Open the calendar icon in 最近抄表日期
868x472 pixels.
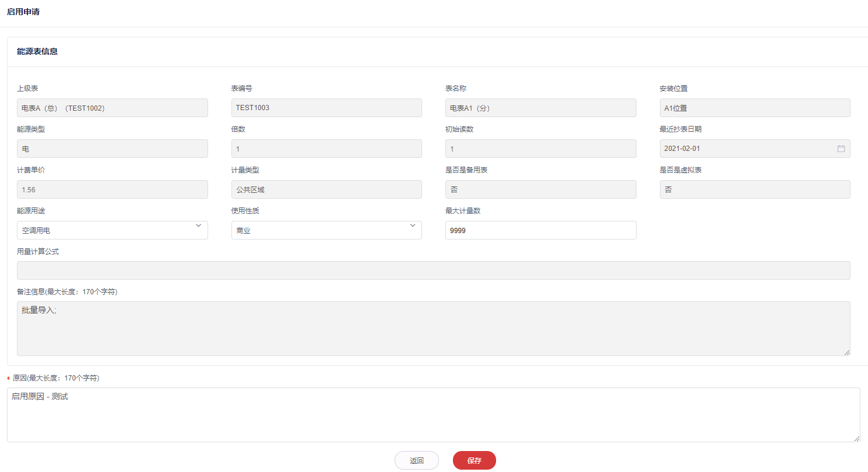(x=841, y=149)
